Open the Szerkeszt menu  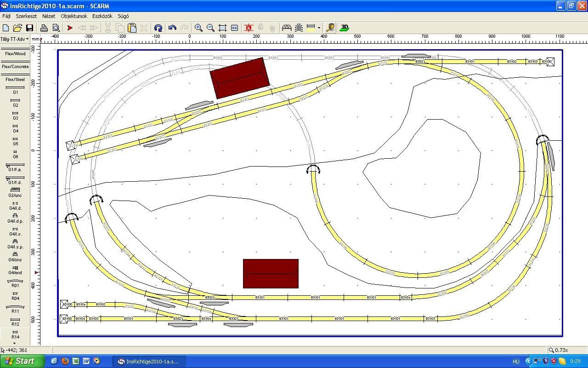pyautogui.click(x=26, y=16)
